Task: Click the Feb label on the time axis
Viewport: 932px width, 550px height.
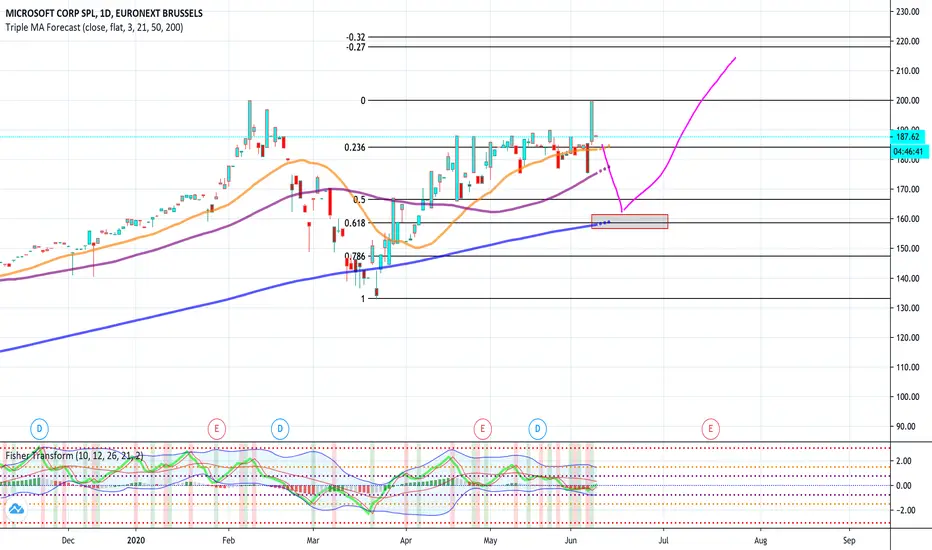Action: 228,540
